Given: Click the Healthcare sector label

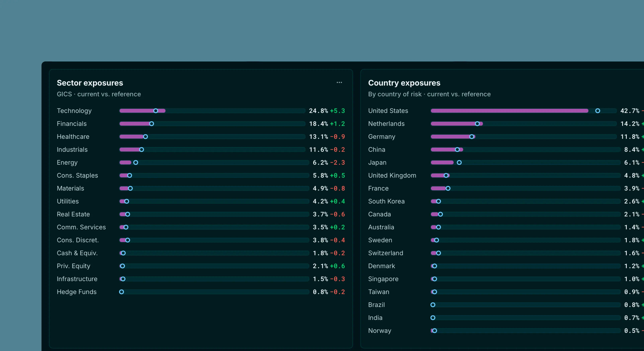Looking at the screenshot, I should [73, 137].
